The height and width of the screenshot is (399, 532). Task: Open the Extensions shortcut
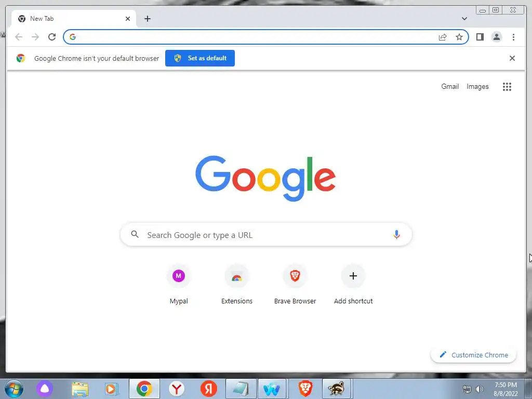(x=237, y=285)
